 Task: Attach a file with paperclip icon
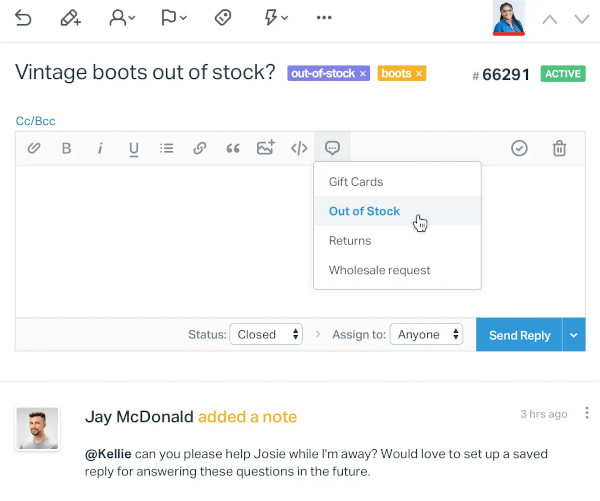pyautogui.click(x=34, y=148)
